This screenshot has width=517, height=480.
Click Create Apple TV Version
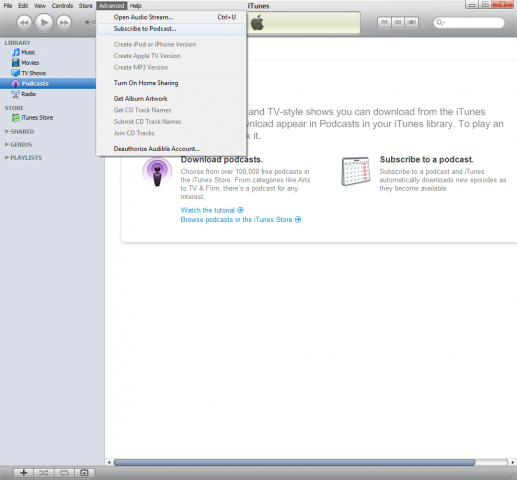click(x=171, y=56)
